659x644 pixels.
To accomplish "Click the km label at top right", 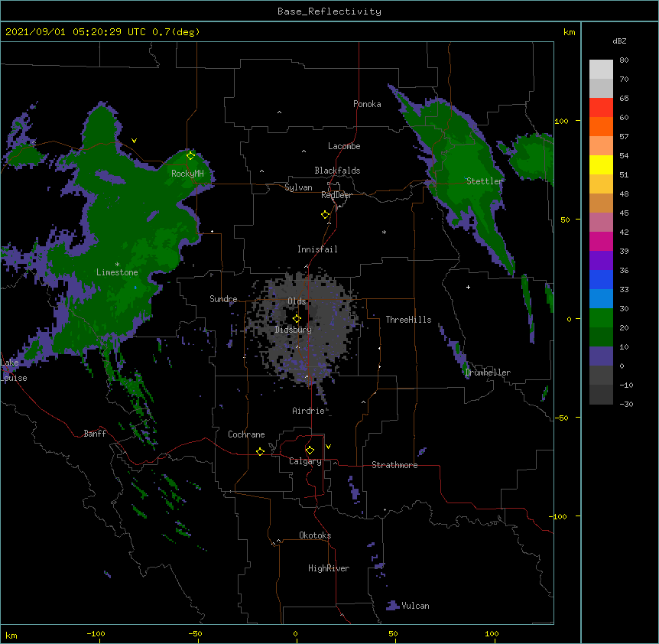I will (569, 32).
